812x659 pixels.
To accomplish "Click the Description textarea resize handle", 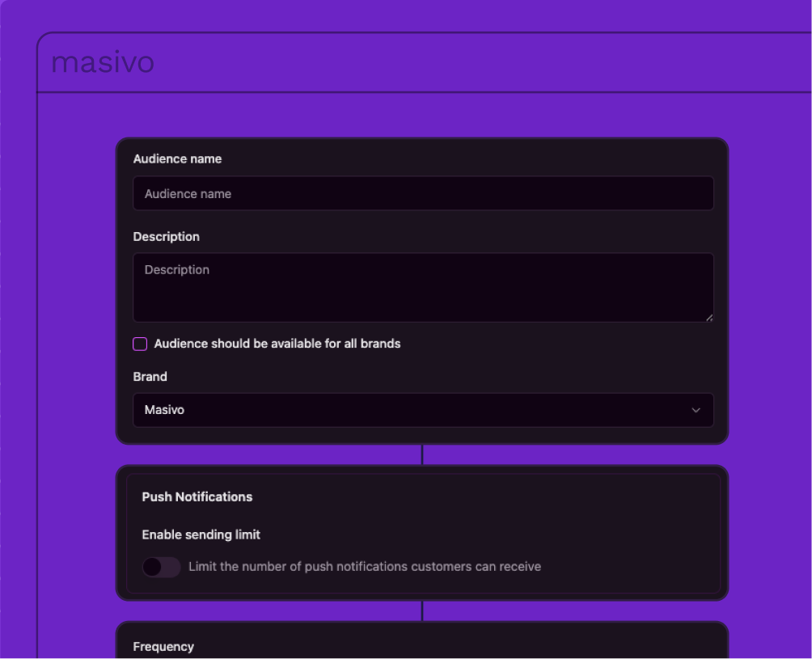I will pyautogui.click(x=709, y=318).
